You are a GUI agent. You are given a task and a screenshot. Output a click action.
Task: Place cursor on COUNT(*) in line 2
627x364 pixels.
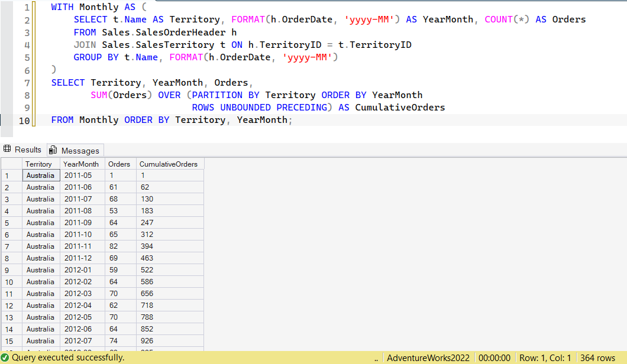click(507, 19)
